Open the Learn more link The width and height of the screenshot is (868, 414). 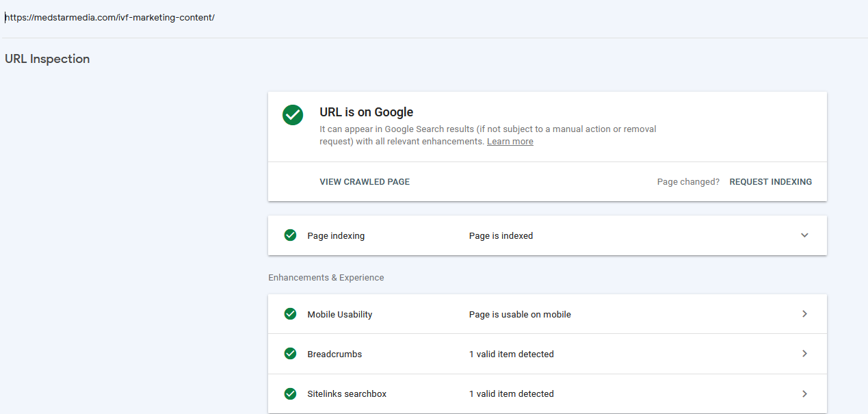[x=510, y=142]
